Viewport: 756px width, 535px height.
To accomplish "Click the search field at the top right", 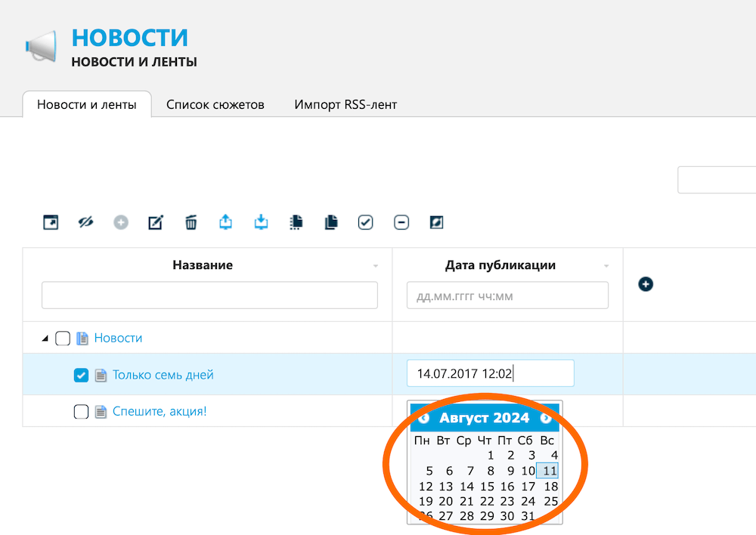I will (717, 180).
